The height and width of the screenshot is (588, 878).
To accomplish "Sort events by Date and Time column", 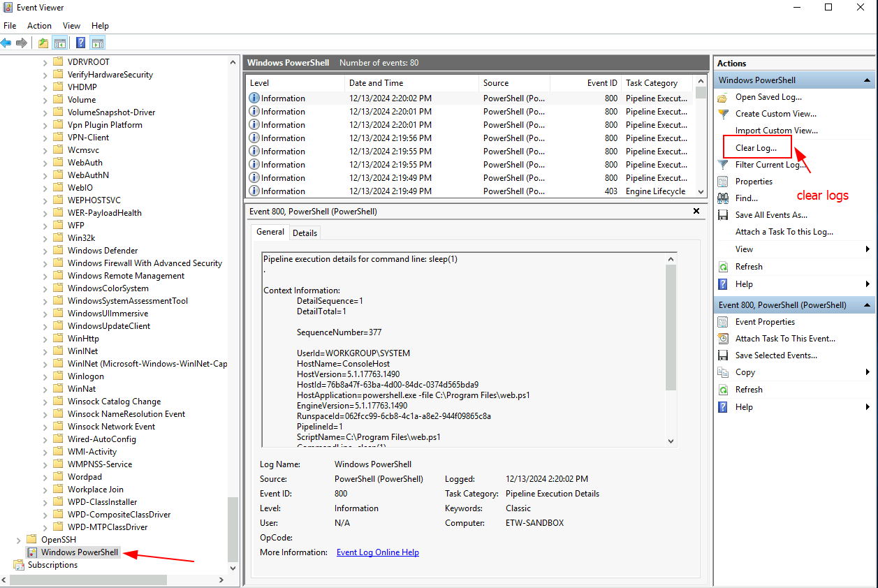I will click(x=412, y=83).
